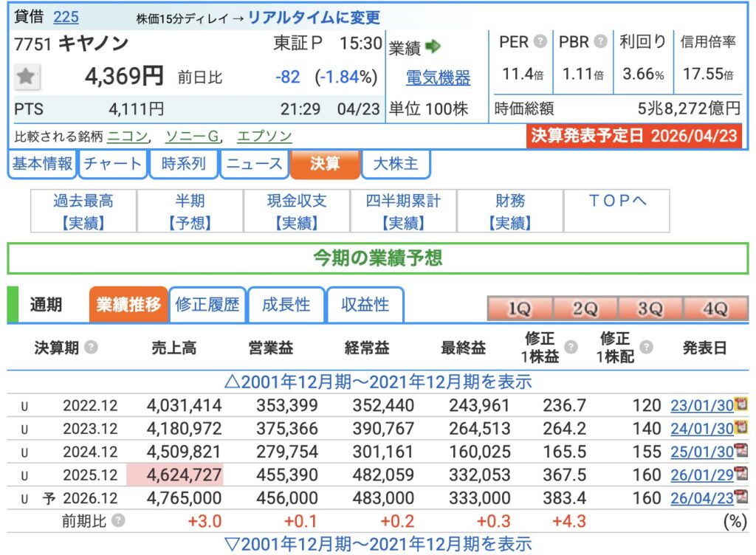Open document icon beside 23/01/30 date
The width and height of the screenshot is (756, 555).
pyautogui.click(x=740, y=405)
